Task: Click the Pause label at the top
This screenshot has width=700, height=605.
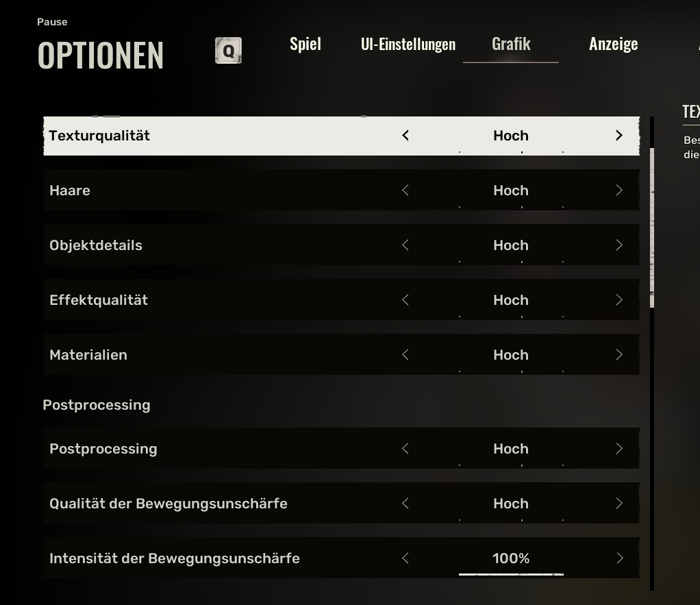Action: [51, 21]
